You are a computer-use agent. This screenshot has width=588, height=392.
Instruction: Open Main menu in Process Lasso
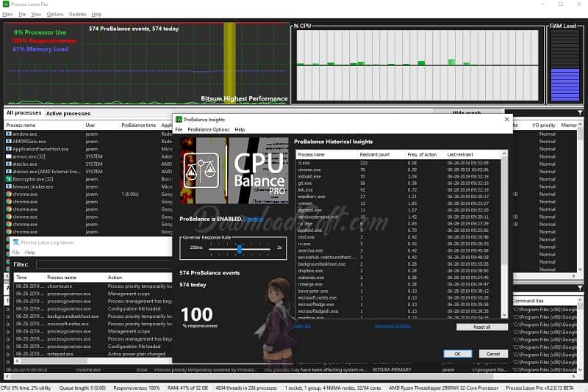pos(7,14)
